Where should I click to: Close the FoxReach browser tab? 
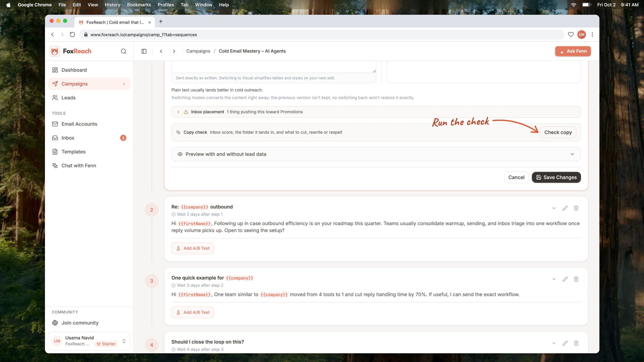pos(150,22)
